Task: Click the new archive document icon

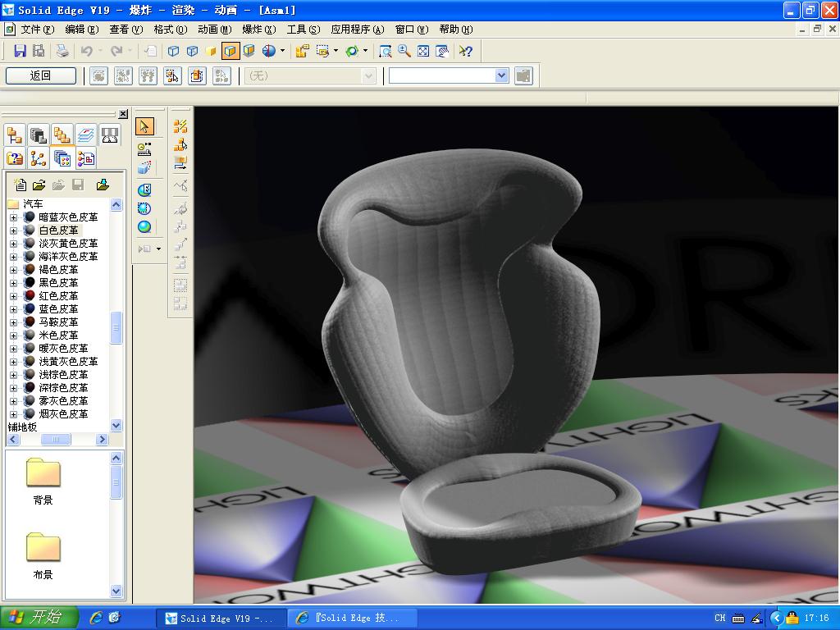Action: [20, 185]
